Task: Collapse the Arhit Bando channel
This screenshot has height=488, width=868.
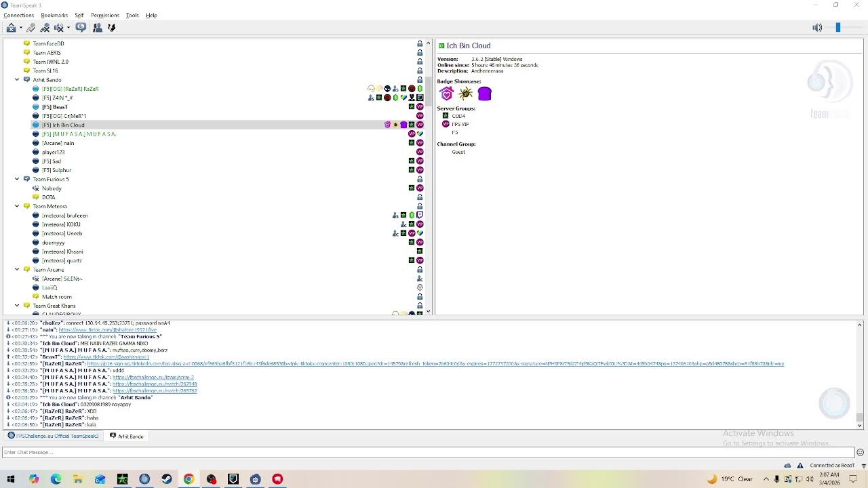Action: tap(17, 79)
